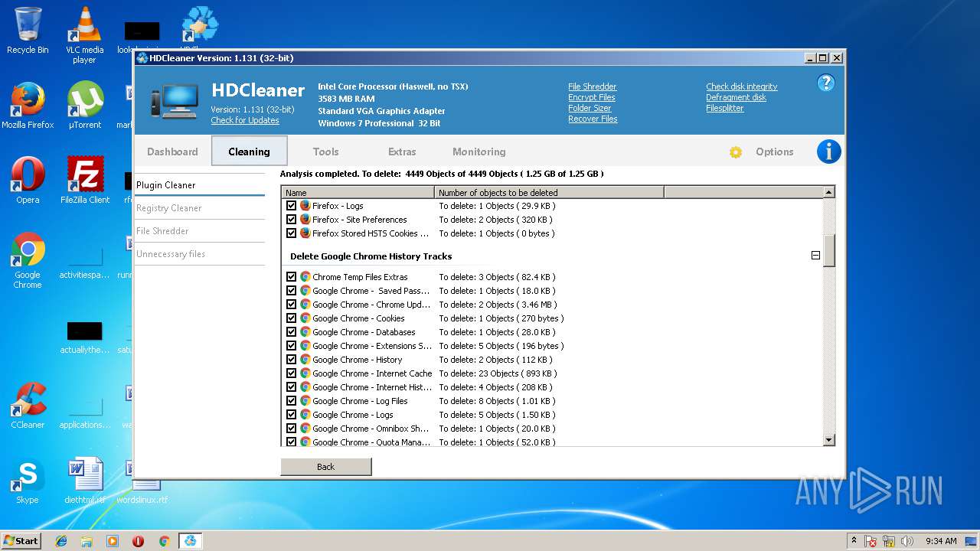Image resolution: width=980 pixels, height=551 pixels.
Task: Uncheck Google Chrome - Cookies checkbox
Action: click(x=291, y=318)
